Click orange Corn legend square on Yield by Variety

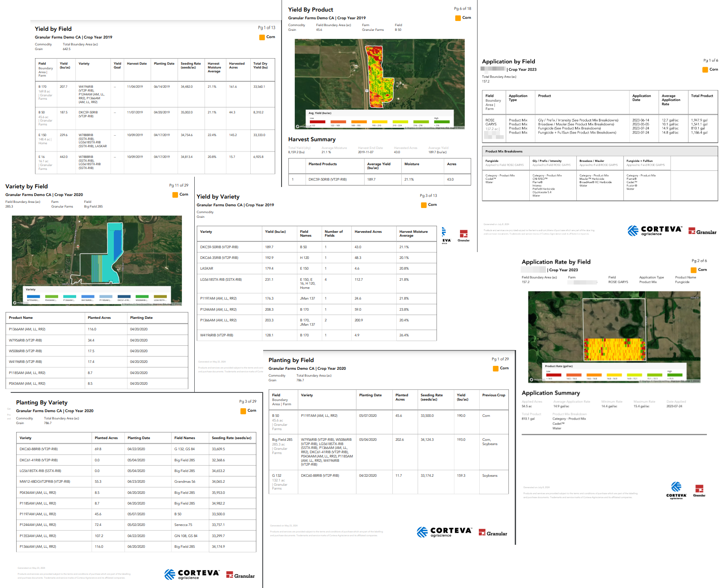coord(424,205)
